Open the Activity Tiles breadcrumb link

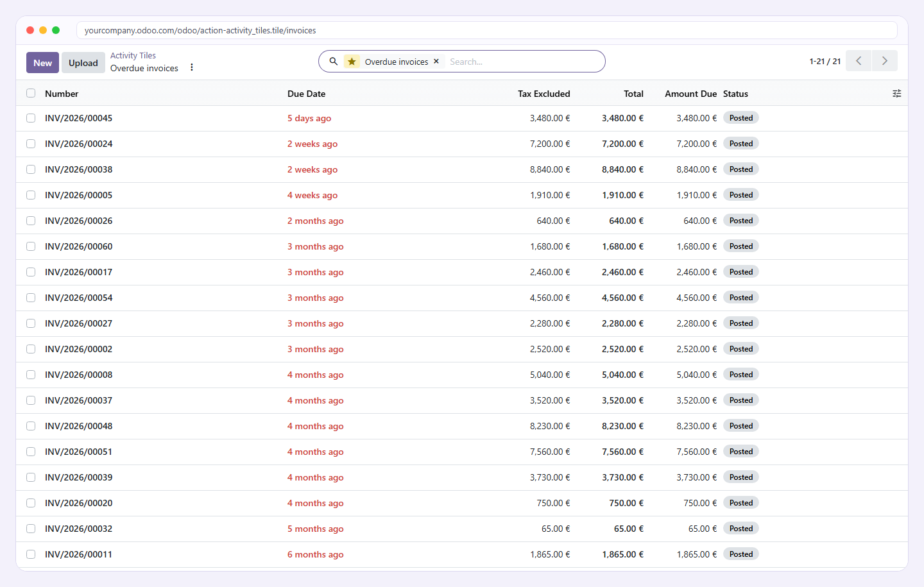133,56
